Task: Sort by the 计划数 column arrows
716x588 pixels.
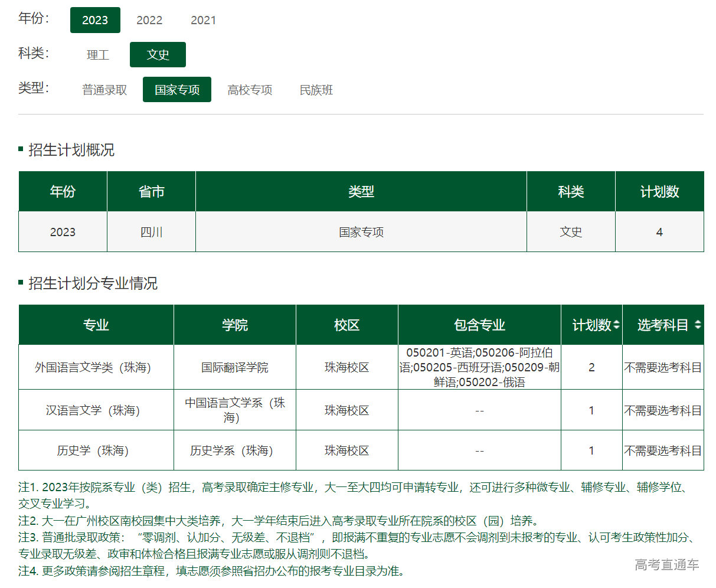Action: pos(616,325)
